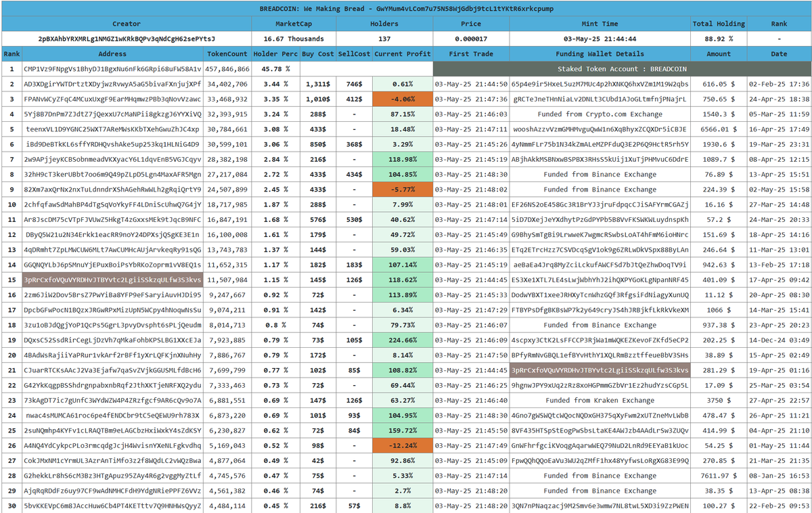Viewport: 812px width, 513px height.
Task: Click the 16.67 Thousands market cap value
Action: 294,39
